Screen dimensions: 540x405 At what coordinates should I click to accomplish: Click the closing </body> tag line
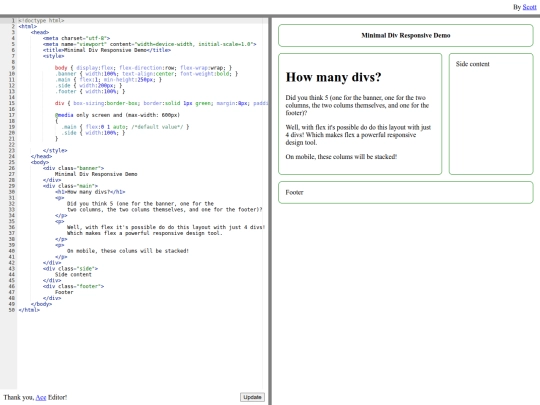(41, 304)
